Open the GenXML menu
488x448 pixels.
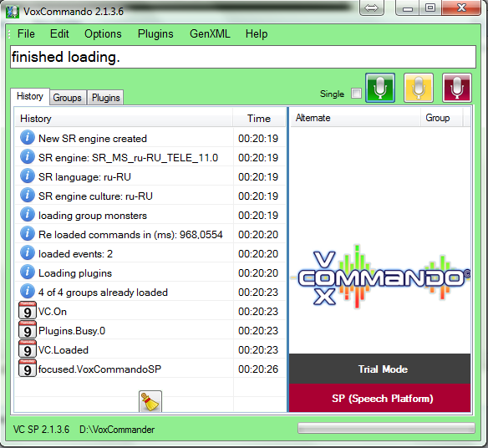210,34
